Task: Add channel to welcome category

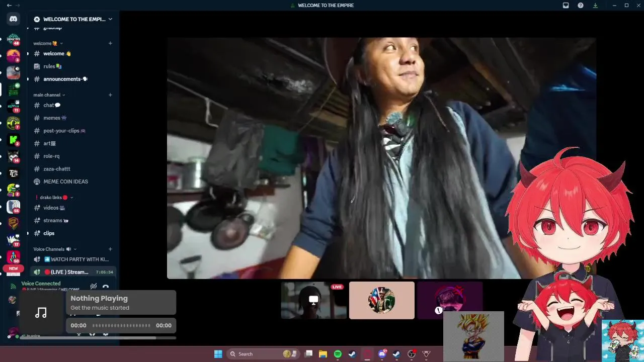Action: coord(110,43)
